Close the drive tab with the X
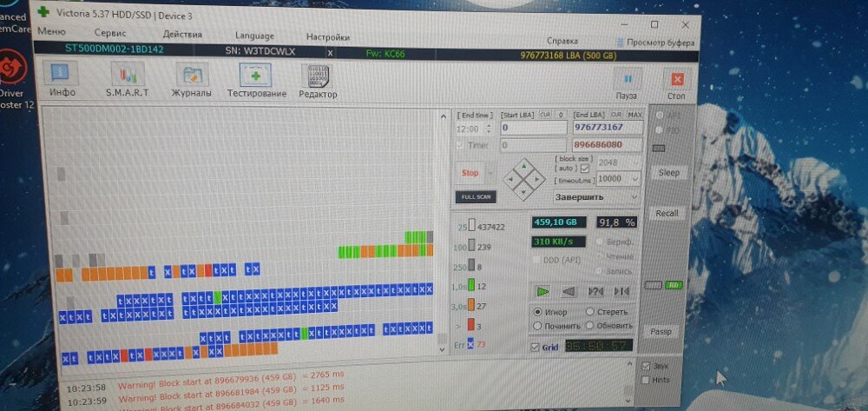This screenshot has width=868, height=411. point(330,53)
